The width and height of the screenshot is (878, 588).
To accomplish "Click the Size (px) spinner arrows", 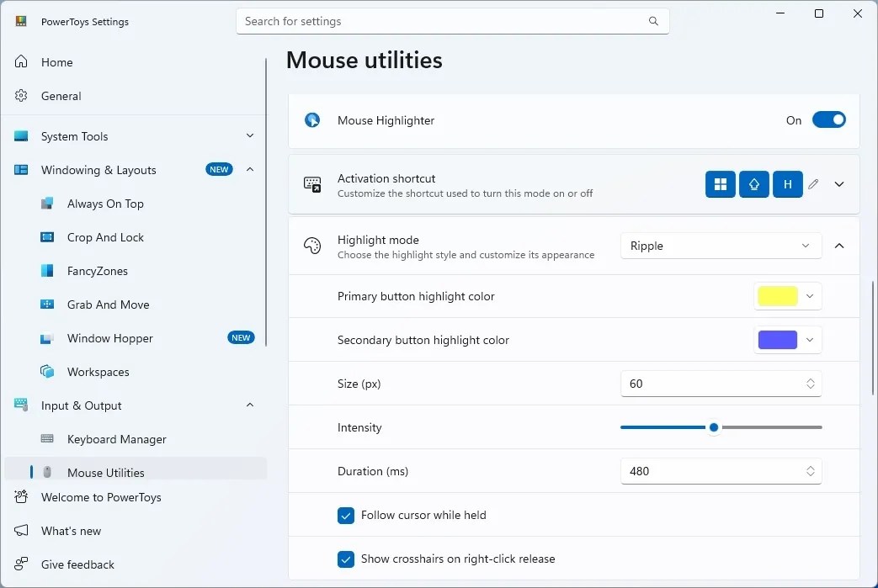I will tap(811, 384).
